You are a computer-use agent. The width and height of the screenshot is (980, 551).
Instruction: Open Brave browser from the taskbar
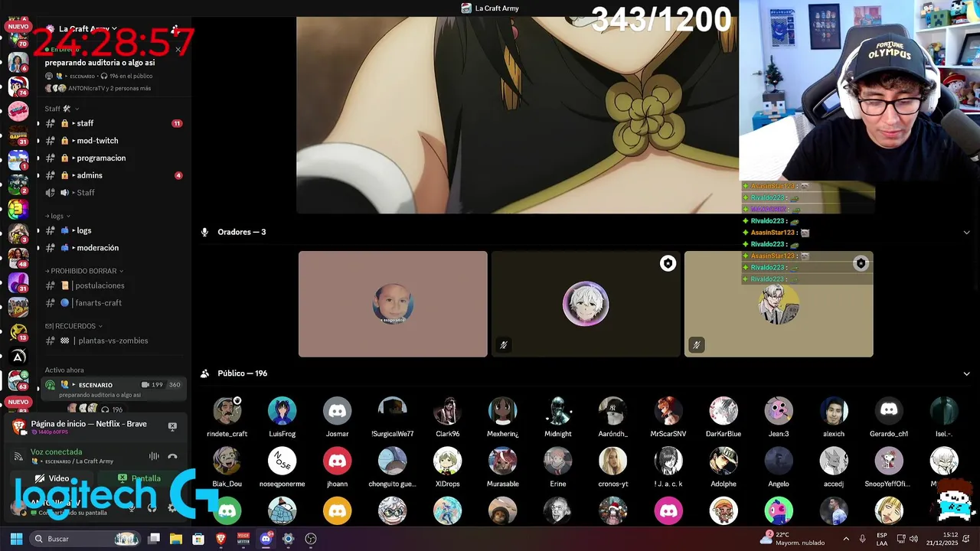220,539
